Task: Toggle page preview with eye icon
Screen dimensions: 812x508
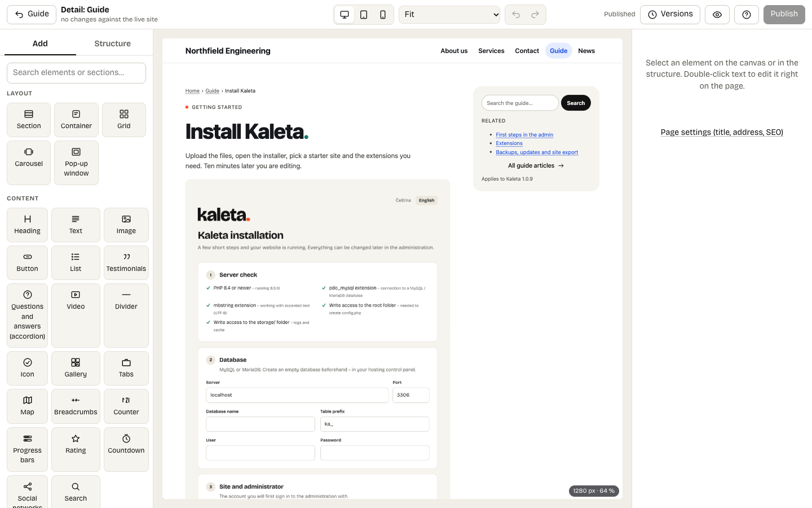Action: tap(717, 15)
